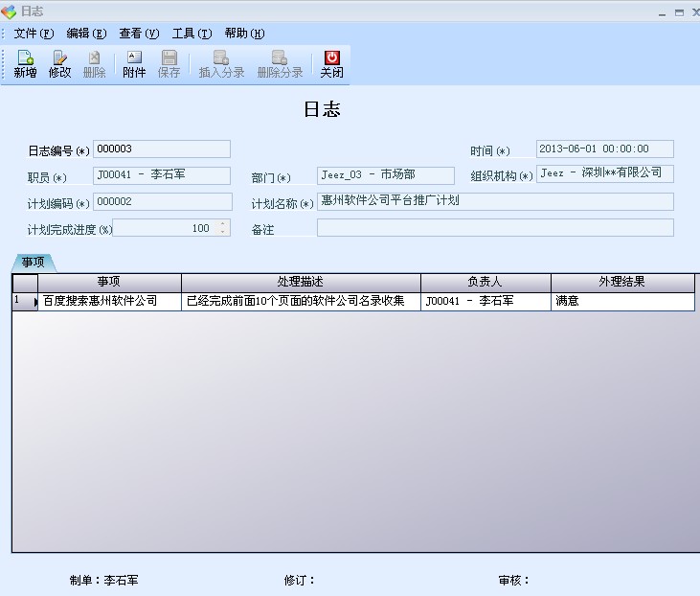
Task: Click the empty 备注 field
Action: coord(495,228)
